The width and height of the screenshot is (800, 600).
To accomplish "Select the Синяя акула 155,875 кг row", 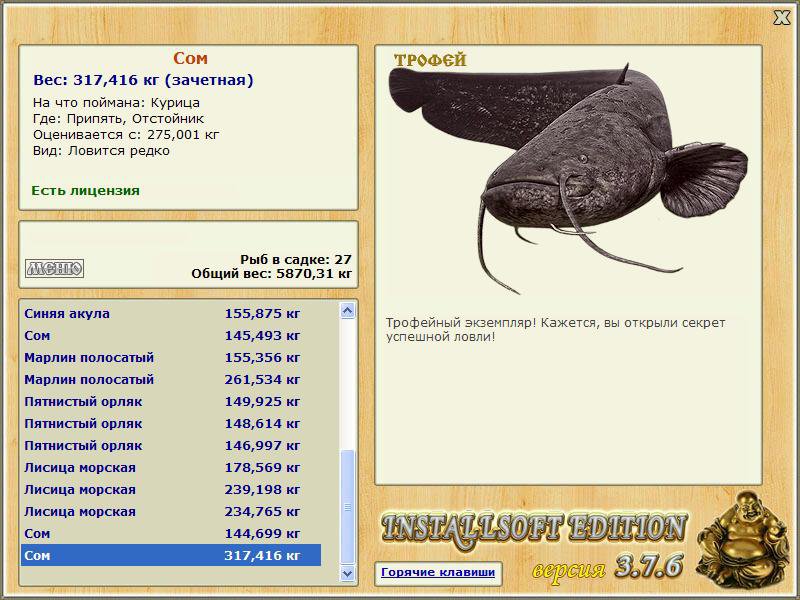I will (x=171, y=313).
